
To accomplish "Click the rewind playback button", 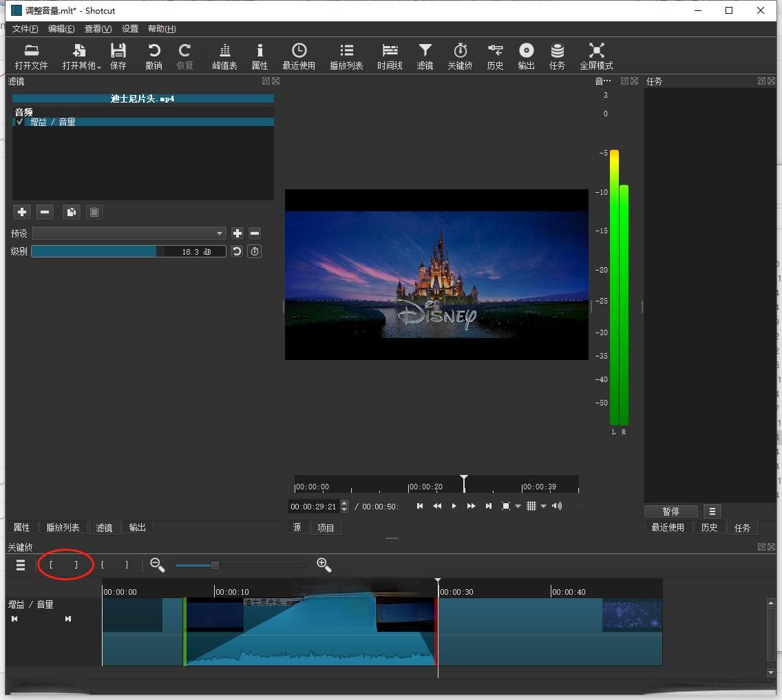I will [x=437, y=506].
